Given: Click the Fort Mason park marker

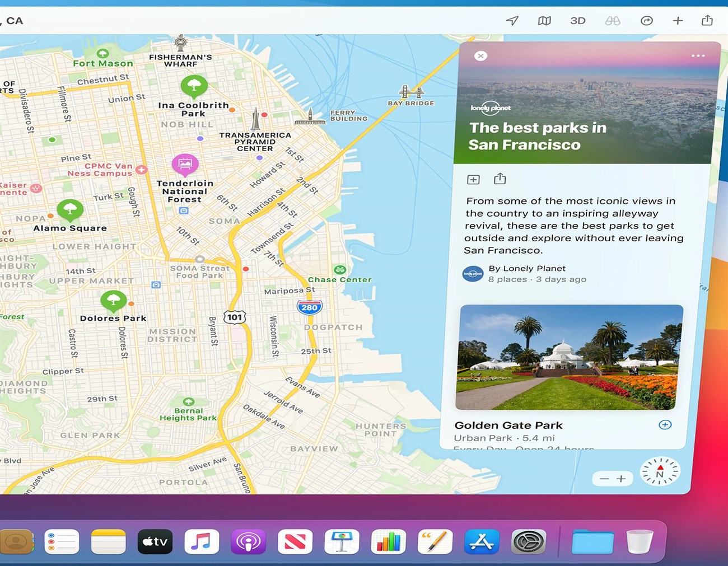Looking at the screenshot, I should point(102,54).
